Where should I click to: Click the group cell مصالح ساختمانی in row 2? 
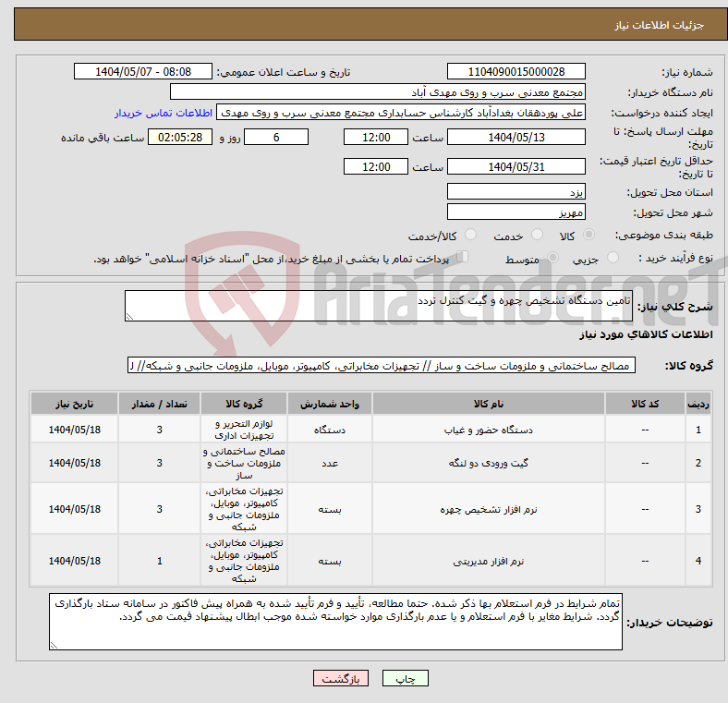[244, 463]
